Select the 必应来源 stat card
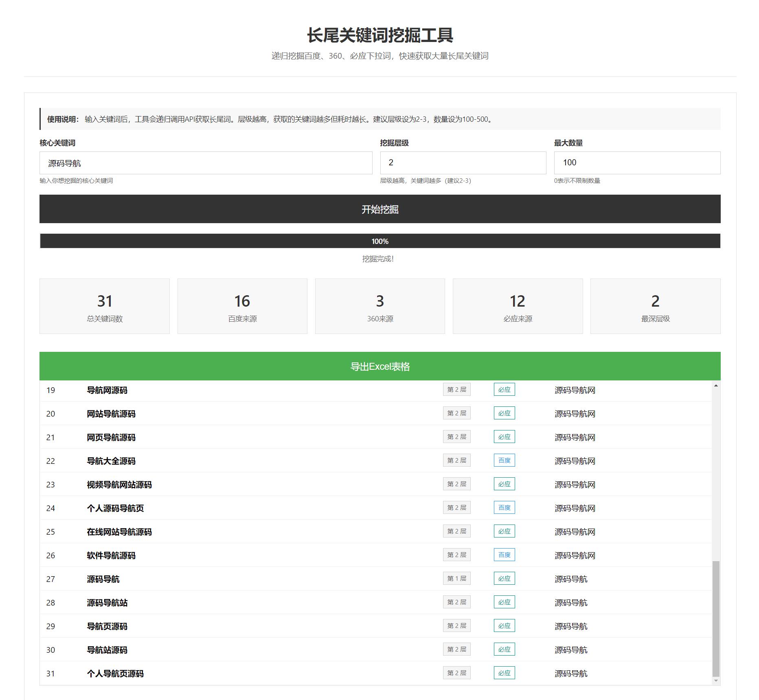This screenshot has width=759, height=700. 518,306
